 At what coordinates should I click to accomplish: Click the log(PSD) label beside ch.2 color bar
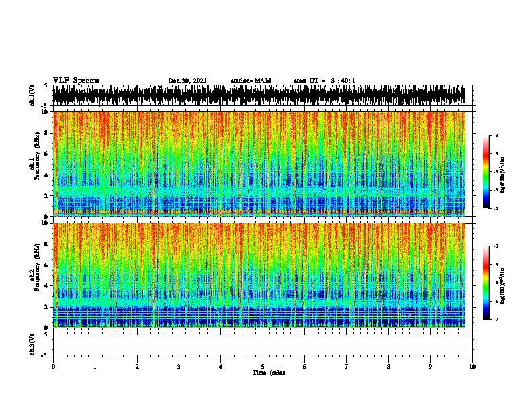click(503, 285)
